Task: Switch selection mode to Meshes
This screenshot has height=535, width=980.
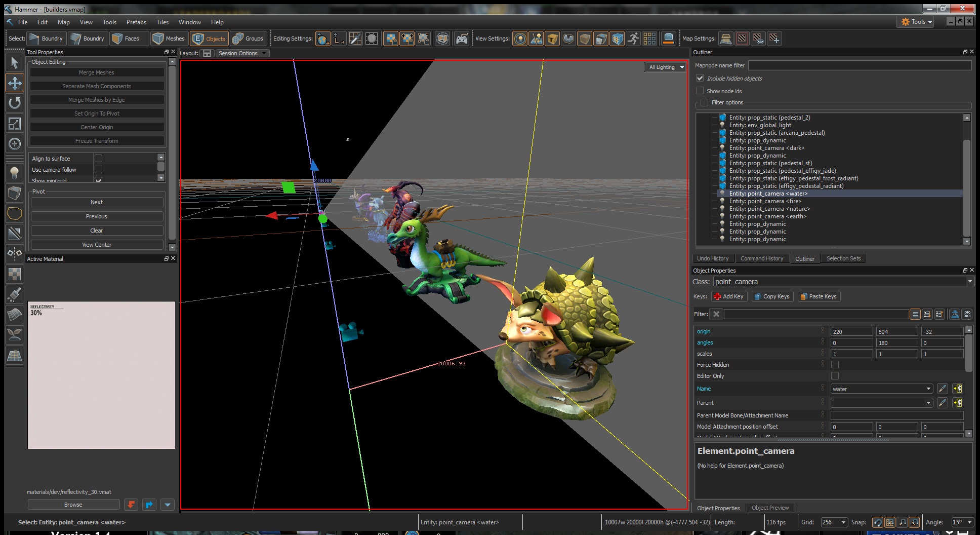Action: coord(169,39)
